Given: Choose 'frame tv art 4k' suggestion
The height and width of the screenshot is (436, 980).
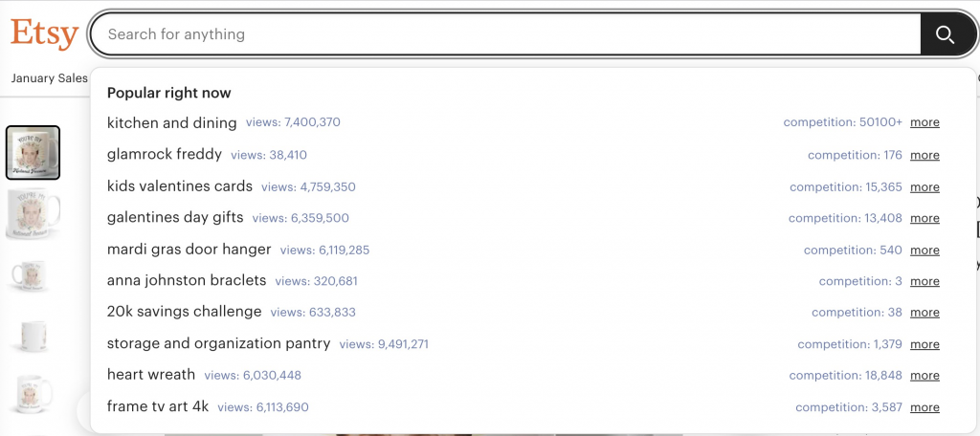Looking at the screenshot, I should click(158, 406).
